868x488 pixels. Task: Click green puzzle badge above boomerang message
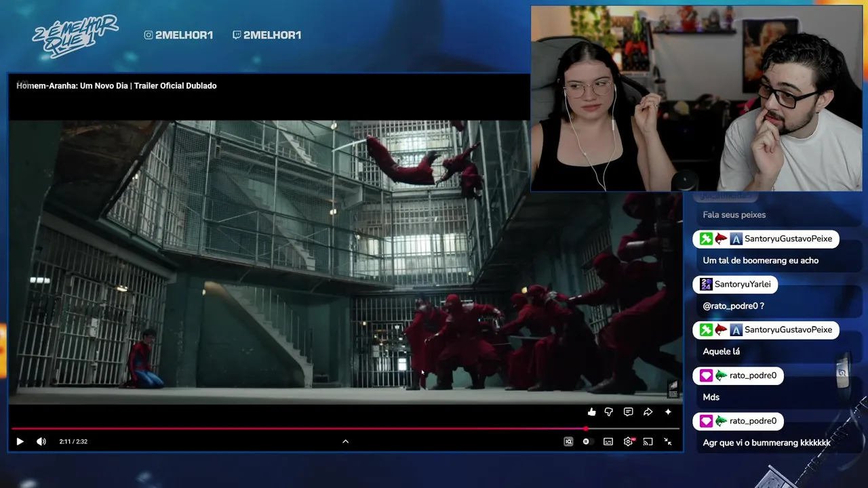point(706,239)
